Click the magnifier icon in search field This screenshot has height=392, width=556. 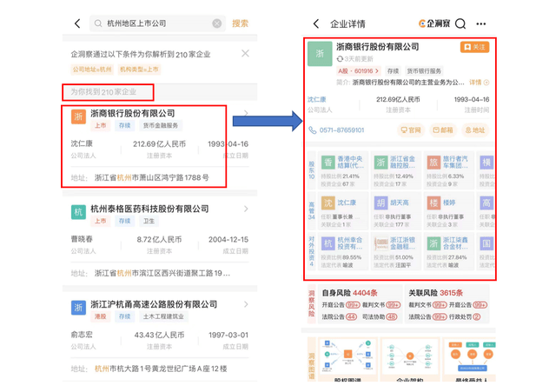[98, 23]
